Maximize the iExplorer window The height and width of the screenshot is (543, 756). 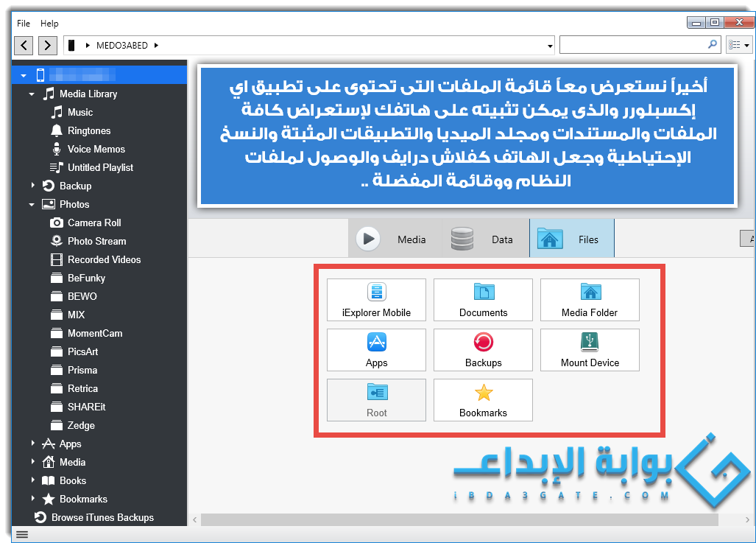715,23
